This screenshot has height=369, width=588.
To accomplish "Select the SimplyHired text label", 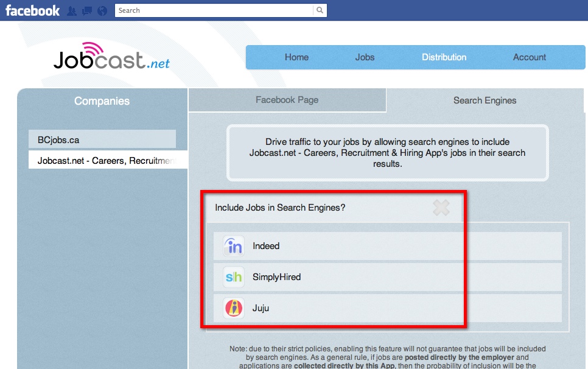I will [x=277, y=277].
